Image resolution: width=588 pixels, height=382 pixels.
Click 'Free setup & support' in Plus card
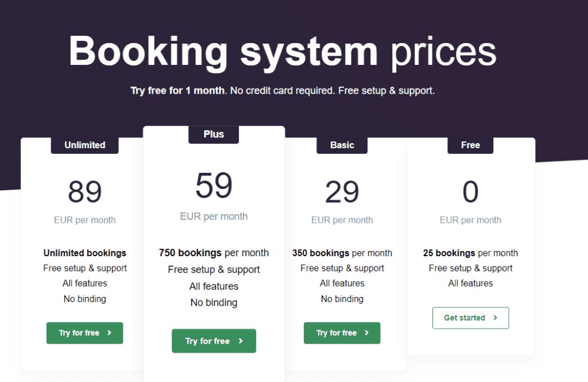[x=214, y=270]
